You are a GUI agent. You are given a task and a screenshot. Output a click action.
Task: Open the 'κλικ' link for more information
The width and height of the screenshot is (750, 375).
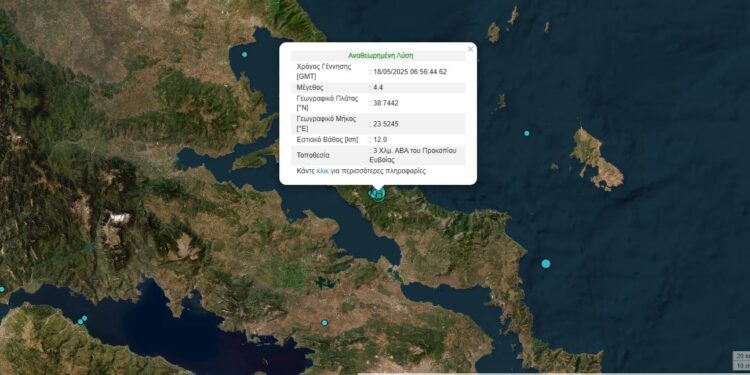pyautogui.click(x=322, y=171)
